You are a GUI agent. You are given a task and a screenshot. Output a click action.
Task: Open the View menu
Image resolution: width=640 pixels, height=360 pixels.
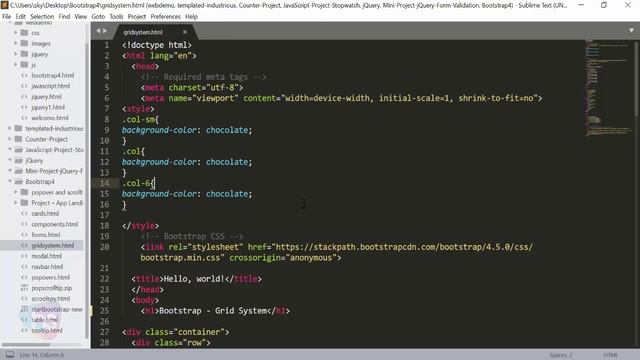tap(80, 17)
